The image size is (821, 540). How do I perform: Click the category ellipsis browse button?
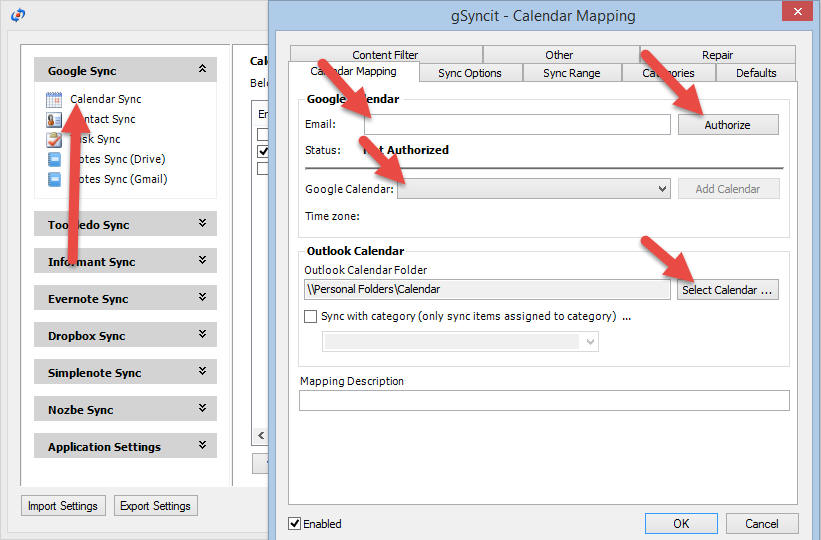[627, 316]
